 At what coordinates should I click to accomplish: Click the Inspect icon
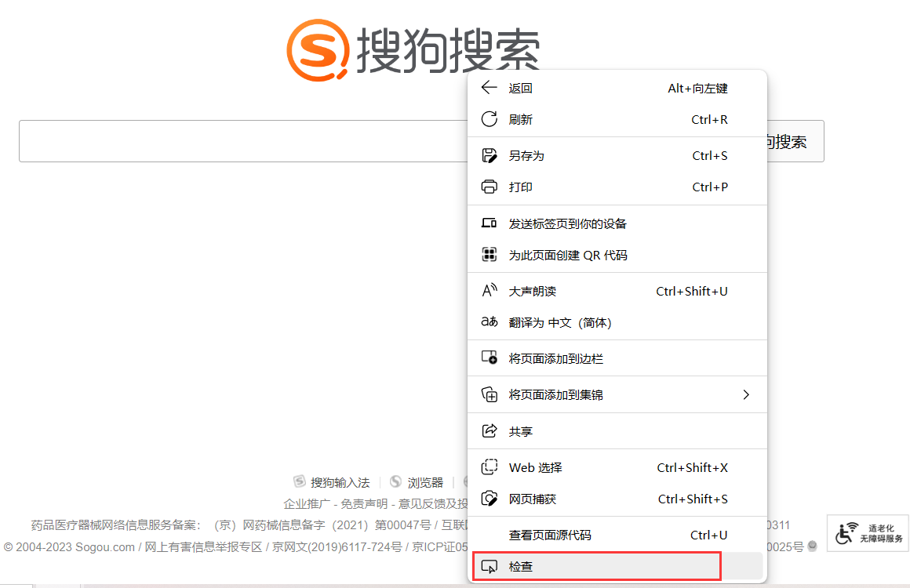coord(490,567)
